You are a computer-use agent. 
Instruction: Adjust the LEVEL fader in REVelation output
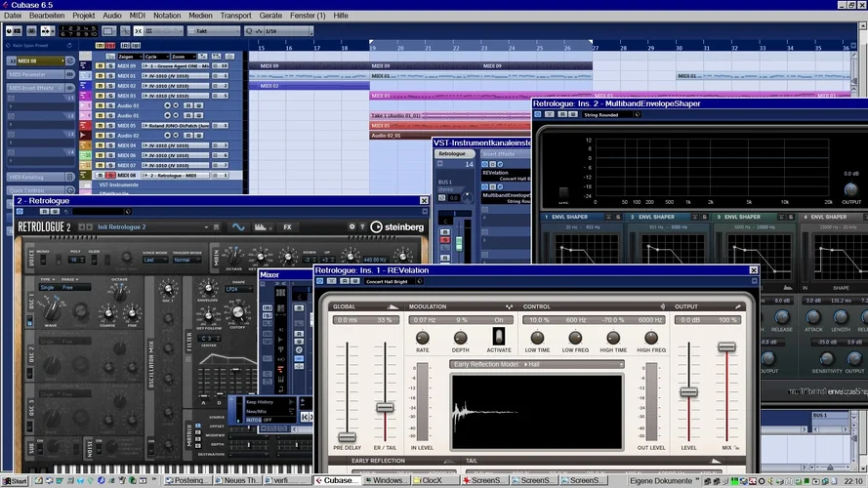[x=688, y=392]
